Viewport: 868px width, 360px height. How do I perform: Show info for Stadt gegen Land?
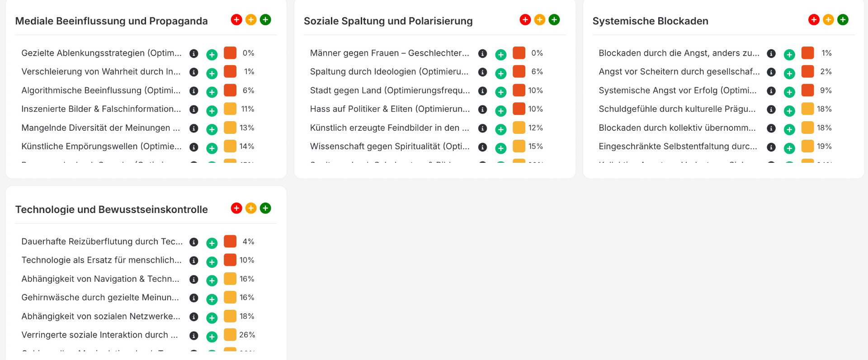coord(483,91)
